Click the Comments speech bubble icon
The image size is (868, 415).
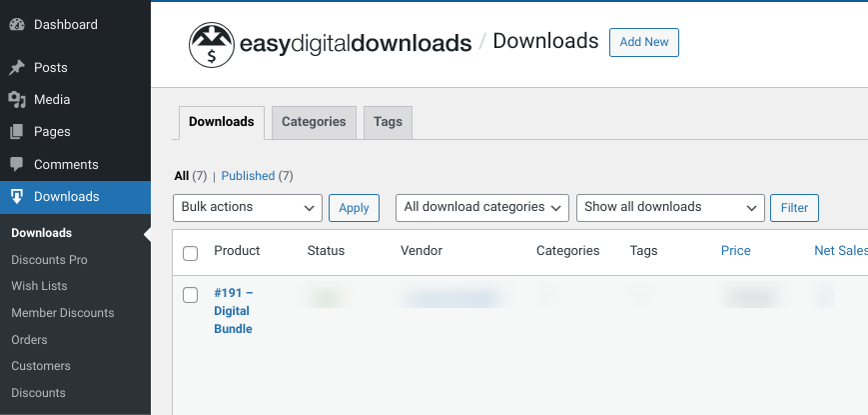pos(17,164)
